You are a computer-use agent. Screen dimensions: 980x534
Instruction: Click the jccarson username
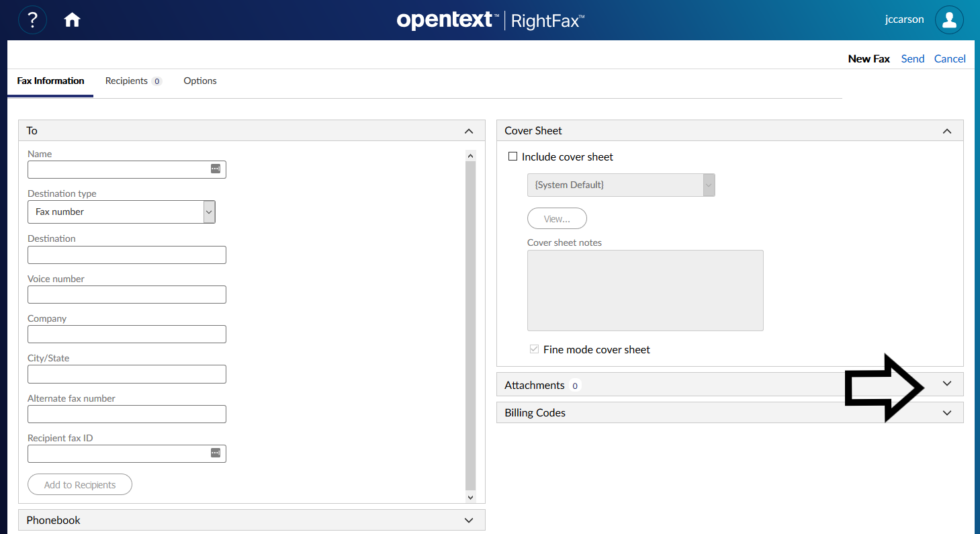coord(904,19)
